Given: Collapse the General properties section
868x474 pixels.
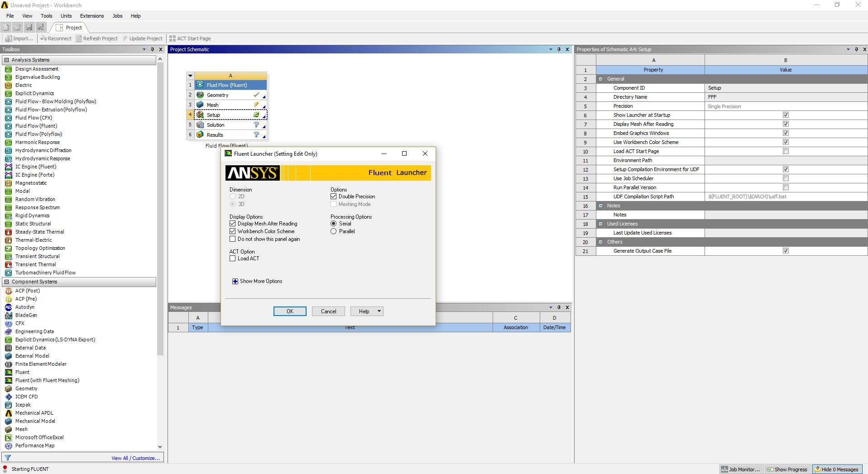Looking at the screenshot, I should tap(601, 79).
